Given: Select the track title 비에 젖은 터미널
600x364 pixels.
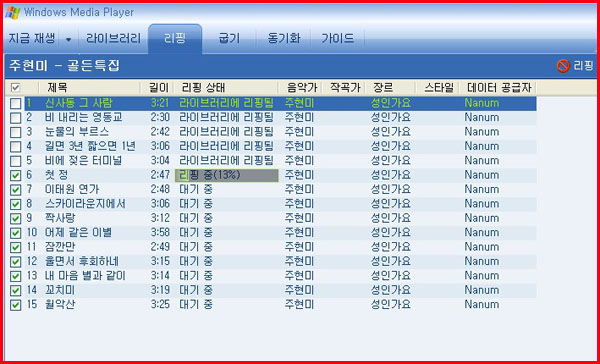Looking at the screenshot, I should 83,161.
